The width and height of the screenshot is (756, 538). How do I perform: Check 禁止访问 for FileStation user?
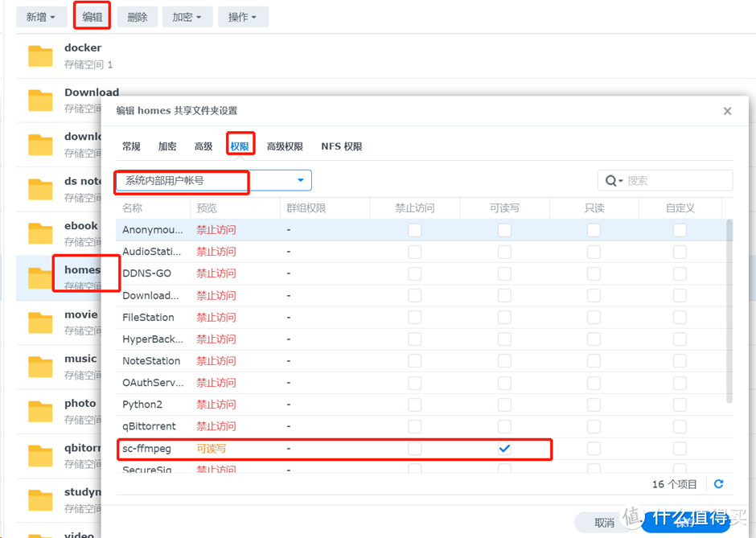point(415,317)
